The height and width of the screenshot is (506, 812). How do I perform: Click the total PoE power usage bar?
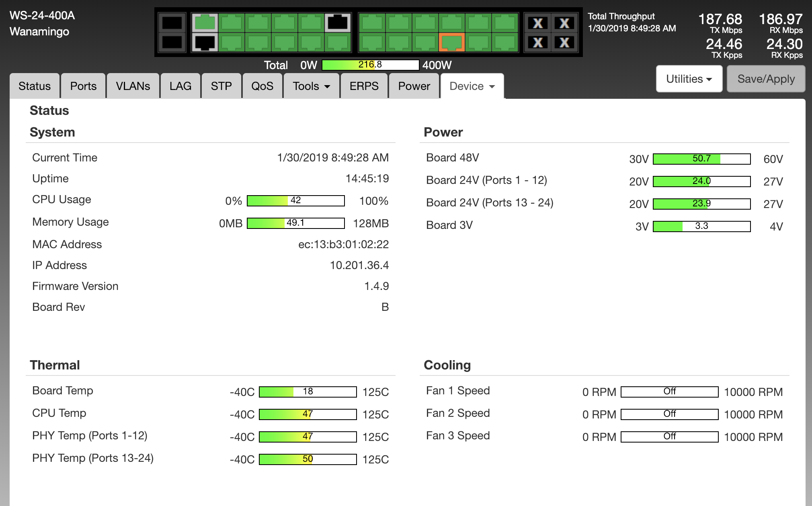370,65
